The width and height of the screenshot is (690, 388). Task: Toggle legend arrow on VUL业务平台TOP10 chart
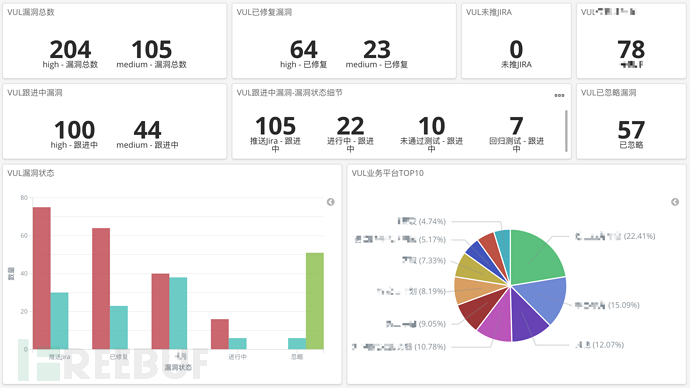tap(675, 202)
